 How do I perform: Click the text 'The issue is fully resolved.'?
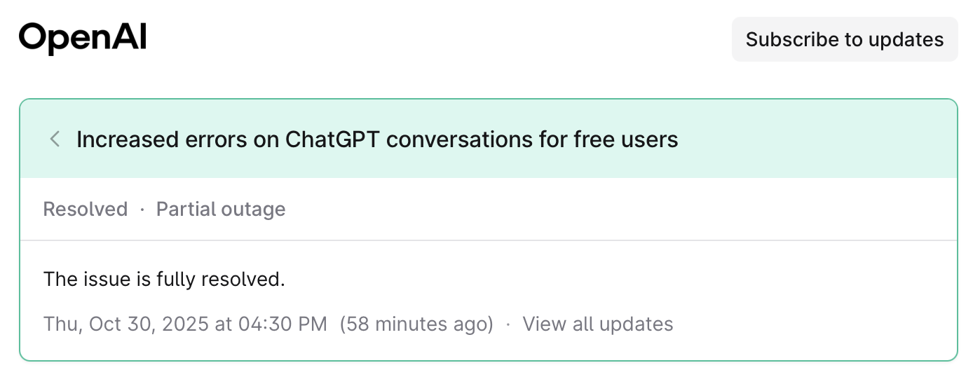(164, 279)
